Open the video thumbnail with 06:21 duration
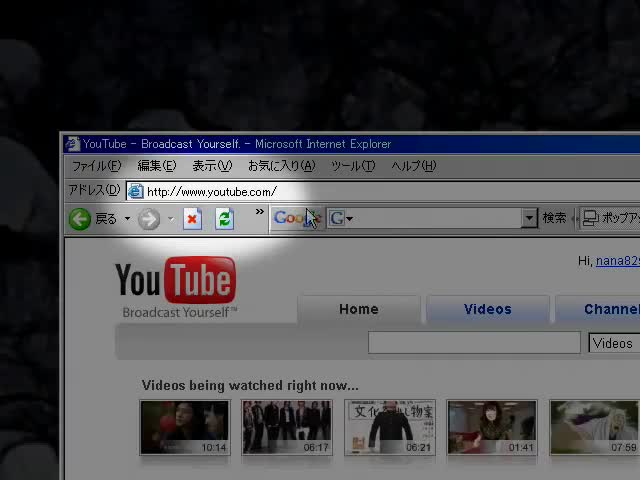Image resolution: width=640 pixels, height=480 pixels. (x=389, y=427)
